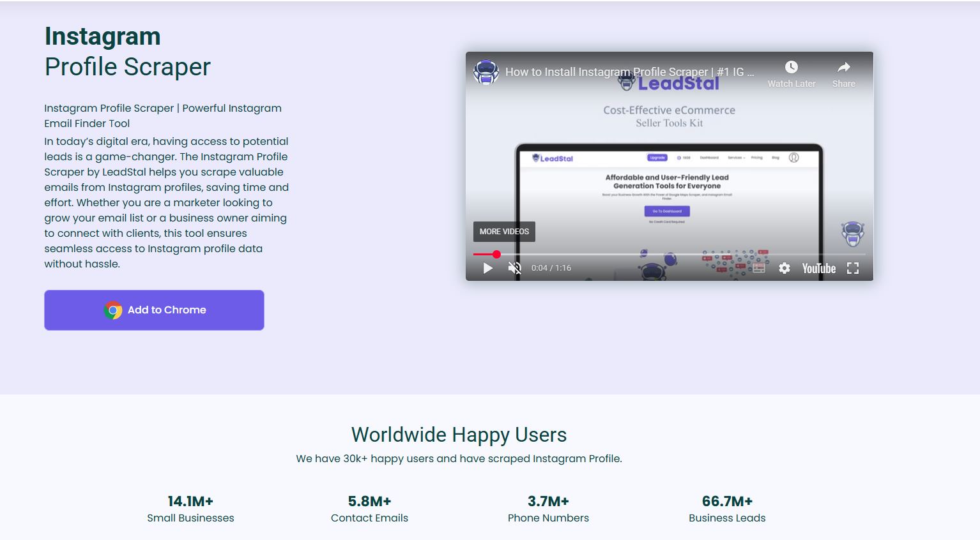Image resolution: width=980 pixels, height=540 pixels.
Task: Enter fullscreen video mode
Action: 853,269
